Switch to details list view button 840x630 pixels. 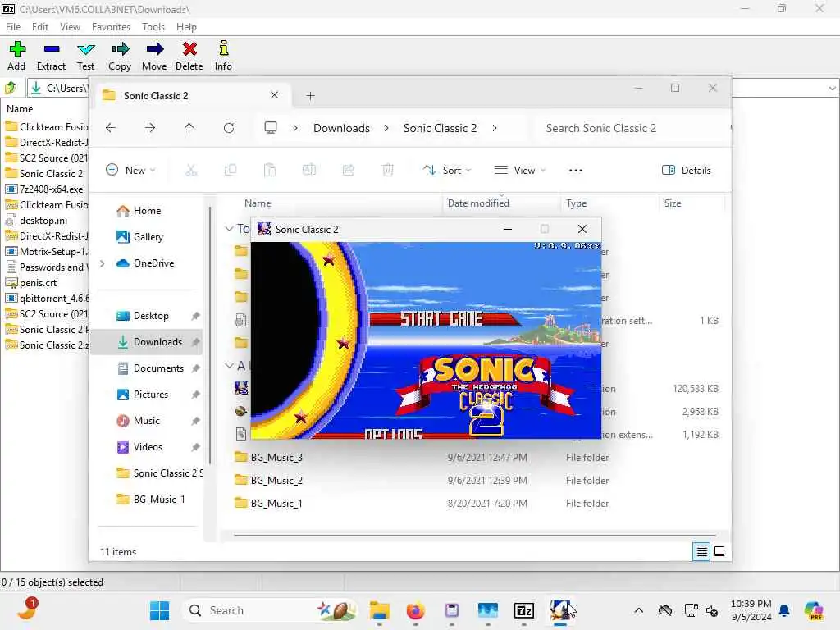[702, 551]
